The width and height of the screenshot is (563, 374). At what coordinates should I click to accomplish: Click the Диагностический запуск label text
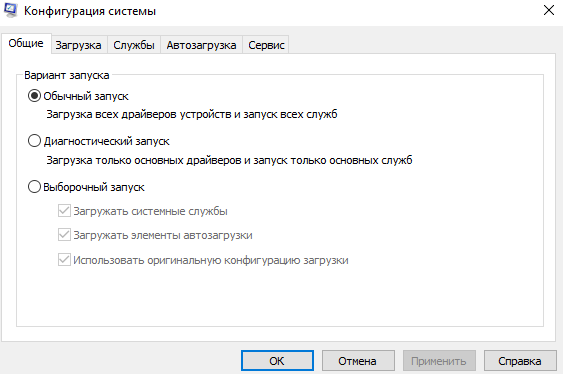(x=106, y=141)
